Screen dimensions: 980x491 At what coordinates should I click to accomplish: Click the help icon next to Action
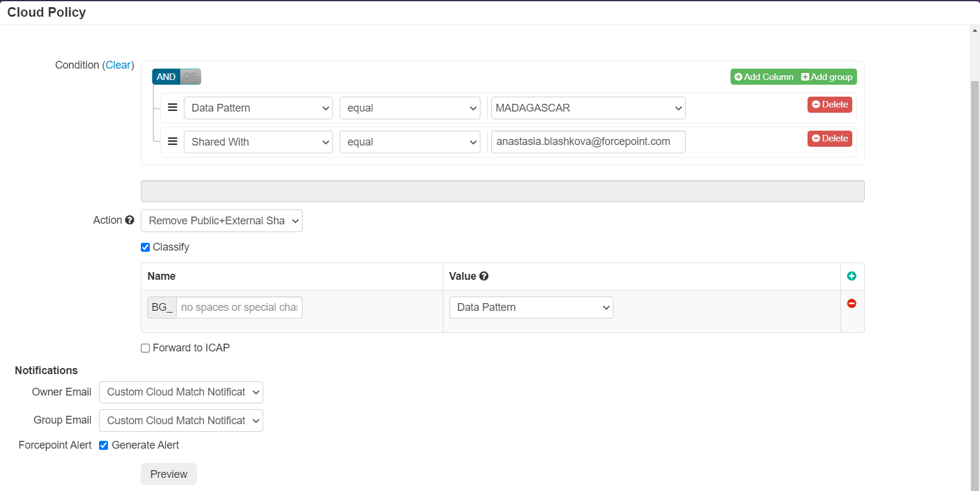click(x=130, y=220)
